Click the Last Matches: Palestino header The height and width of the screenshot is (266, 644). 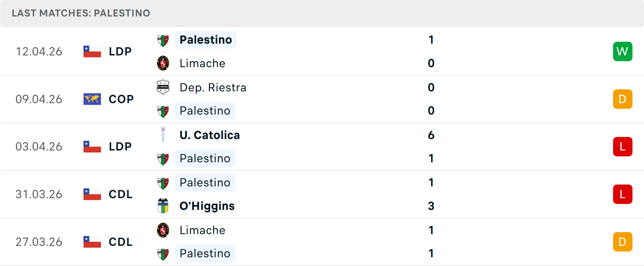(81, 13)
